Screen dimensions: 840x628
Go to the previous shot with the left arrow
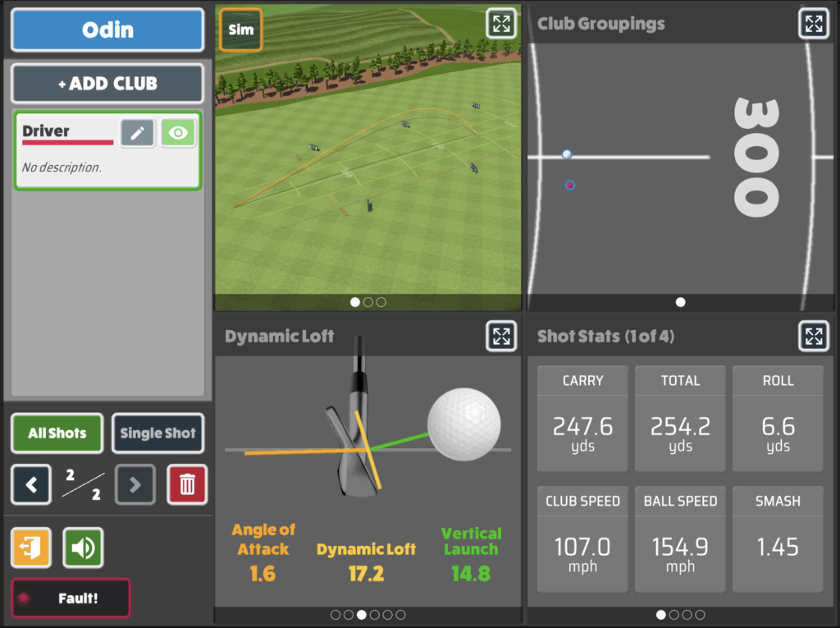click(x=30, y=484)
